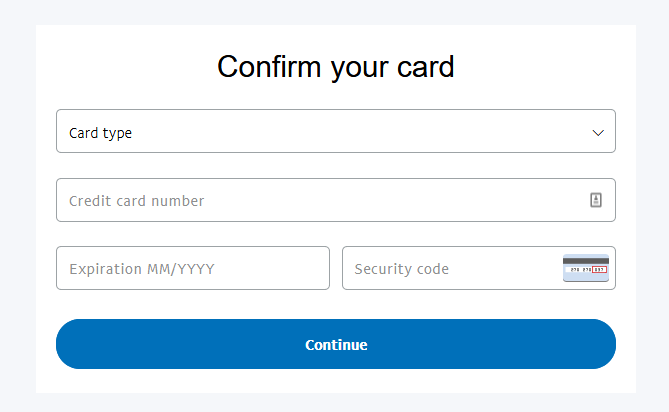Click the "Credit card number" placeholder text
Image resolution: width=669 pixels, height=412 pixels.
pos(137,201)
